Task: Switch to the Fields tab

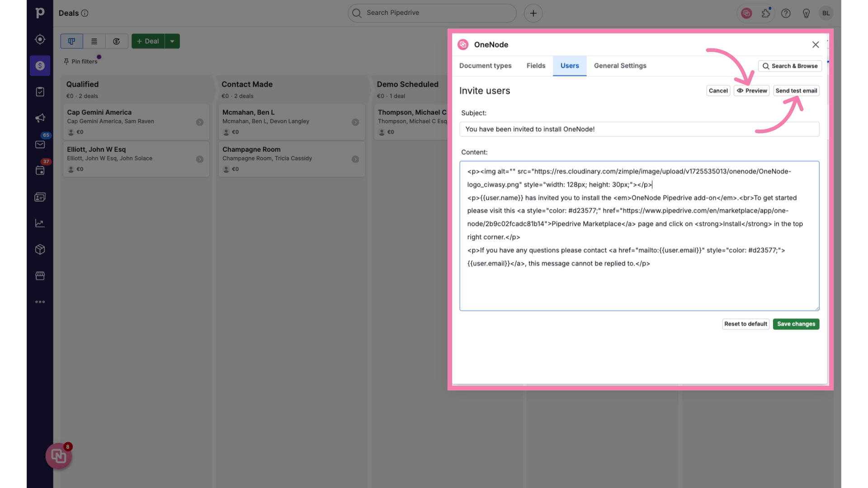Action: pyautogui.click(x=536, y=66)
